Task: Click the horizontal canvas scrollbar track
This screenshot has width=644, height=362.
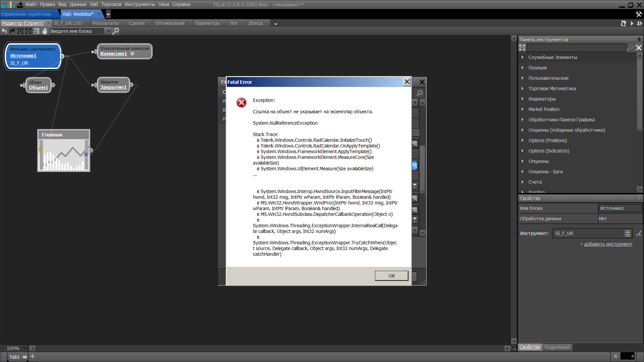Action: coord(268,348)
